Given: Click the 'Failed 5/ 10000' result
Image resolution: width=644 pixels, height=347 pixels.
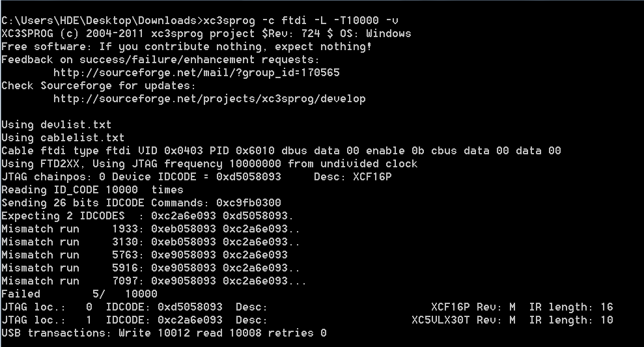Looking at the screenshot, I should coord(79,294).
